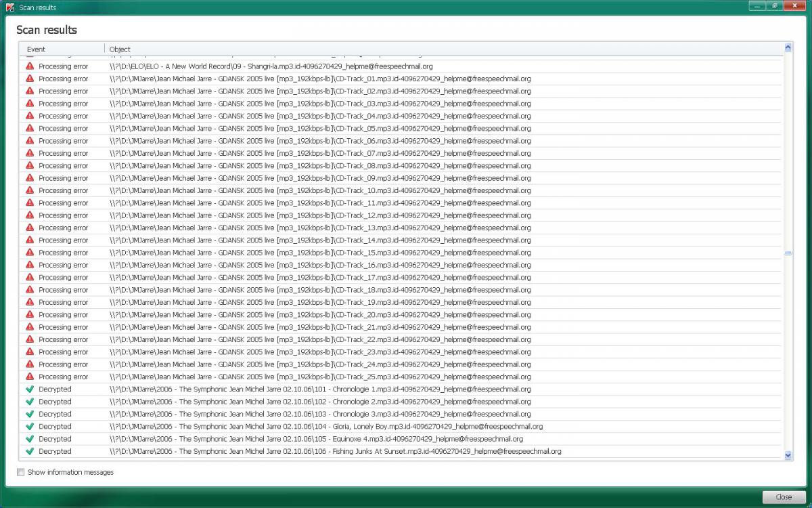Click the scrollbar thumb
The height and width of the screenshot is (508, 812).
click(x=788, y=253)
